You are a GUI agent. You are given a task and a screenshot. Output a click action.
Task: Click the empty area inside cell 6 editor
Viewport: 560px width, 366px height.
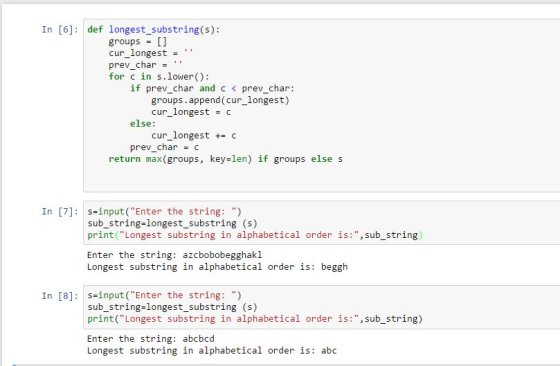(321, 179)
